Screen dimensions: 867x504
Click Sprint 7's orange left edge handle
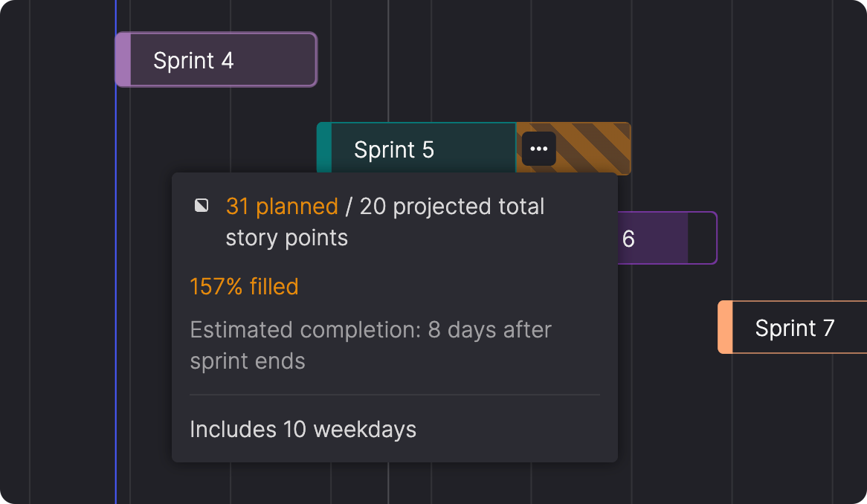tap(725, 328)
